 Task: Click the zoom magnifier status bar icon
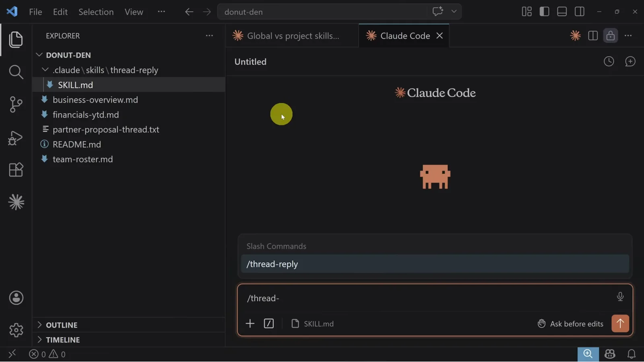pos(588,354)
